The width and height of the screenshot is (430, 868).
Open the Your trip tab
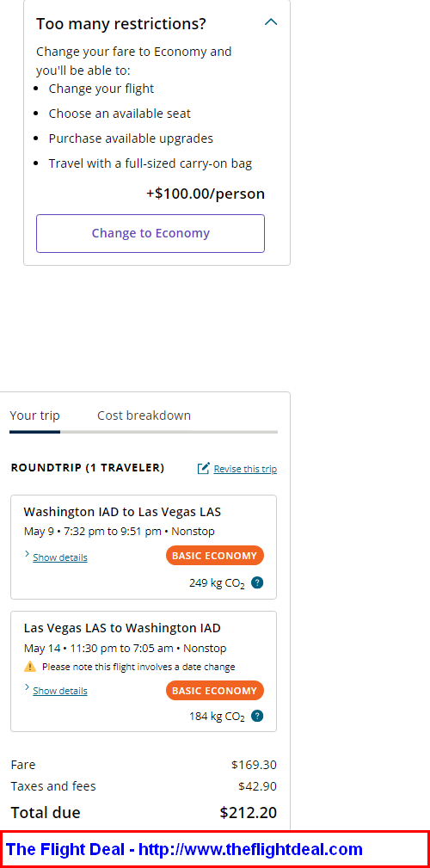click(x=35, y=416)
